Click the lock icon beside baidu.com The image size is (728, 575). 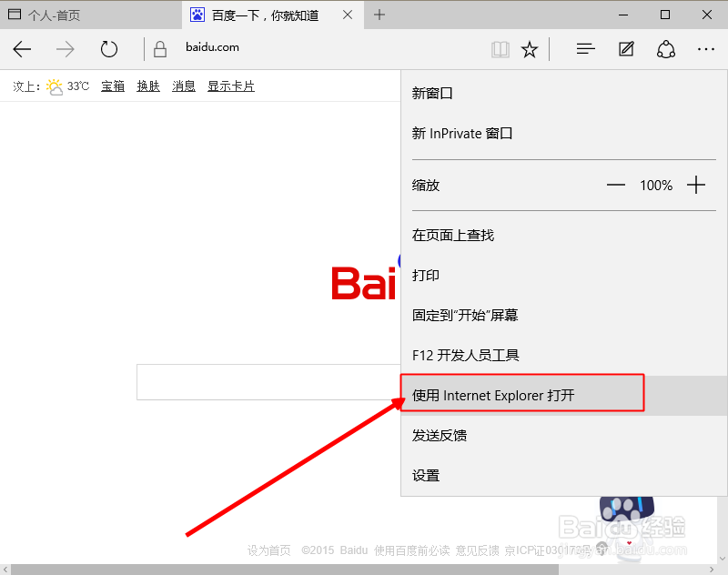(160, 49)
